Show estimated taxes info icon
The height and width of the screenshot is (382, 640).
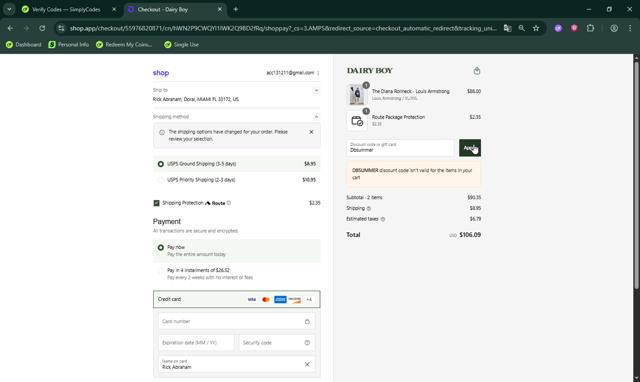pyautogui.click(x=383, y=219)
